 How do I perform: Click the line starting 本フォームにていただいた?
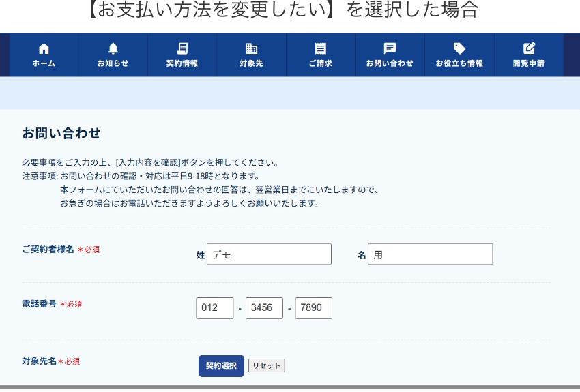click(x=220, y=190)
